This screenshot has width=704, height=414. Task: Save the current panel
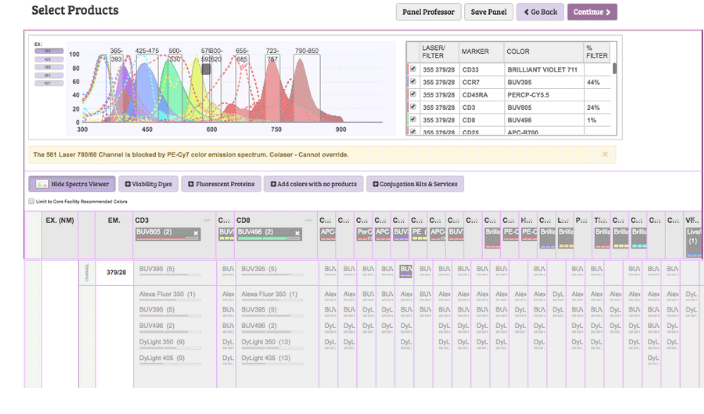coord(488,12)
